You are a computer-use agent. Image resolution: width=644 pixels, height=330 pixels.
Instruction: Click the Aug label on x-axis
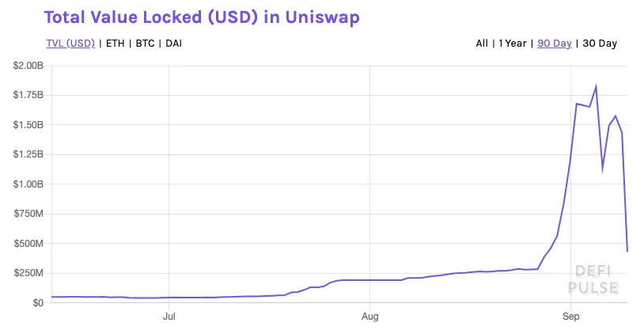(x=369, y=316)
